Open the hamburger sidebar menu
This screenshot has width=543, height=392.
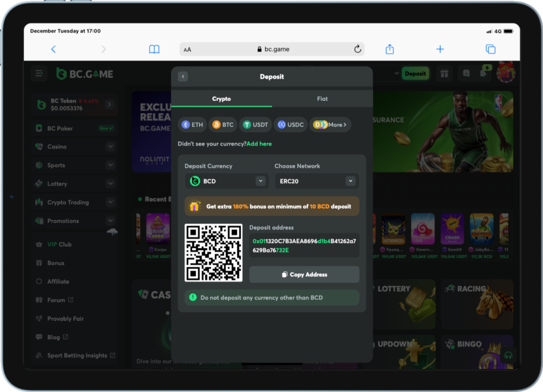point(39,74)
